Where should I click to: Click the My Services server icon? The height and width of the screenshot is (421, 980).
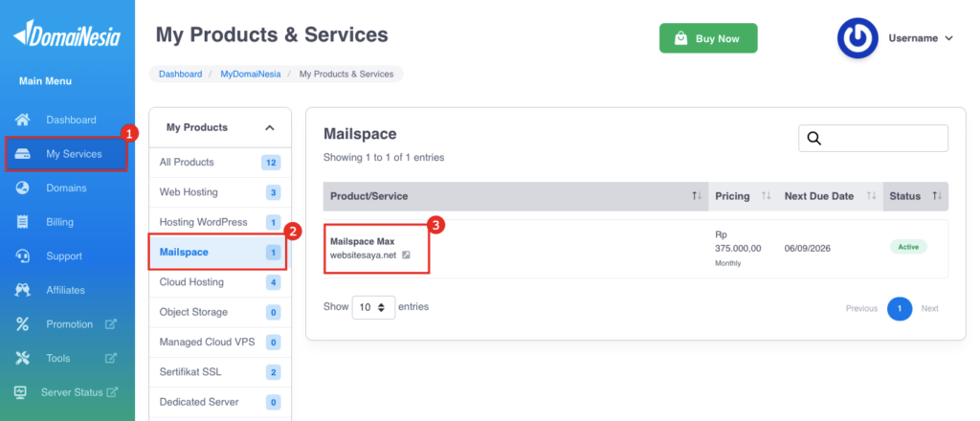tap(23, 154)
